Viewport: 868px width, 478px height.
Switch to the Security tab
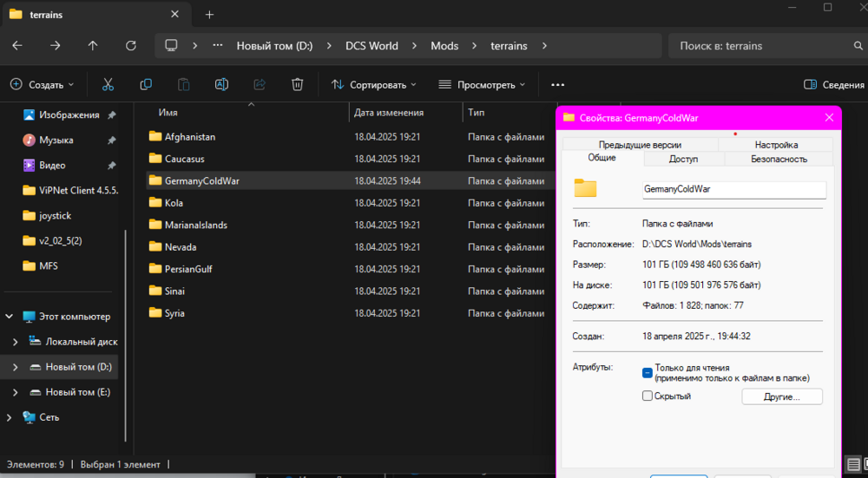[x=779, y=159]
